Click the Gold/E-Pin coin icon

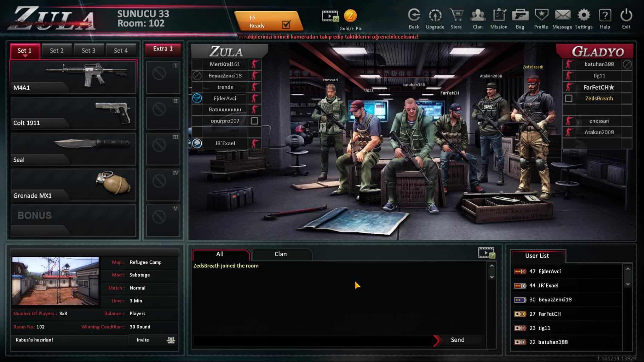[350, 16]
